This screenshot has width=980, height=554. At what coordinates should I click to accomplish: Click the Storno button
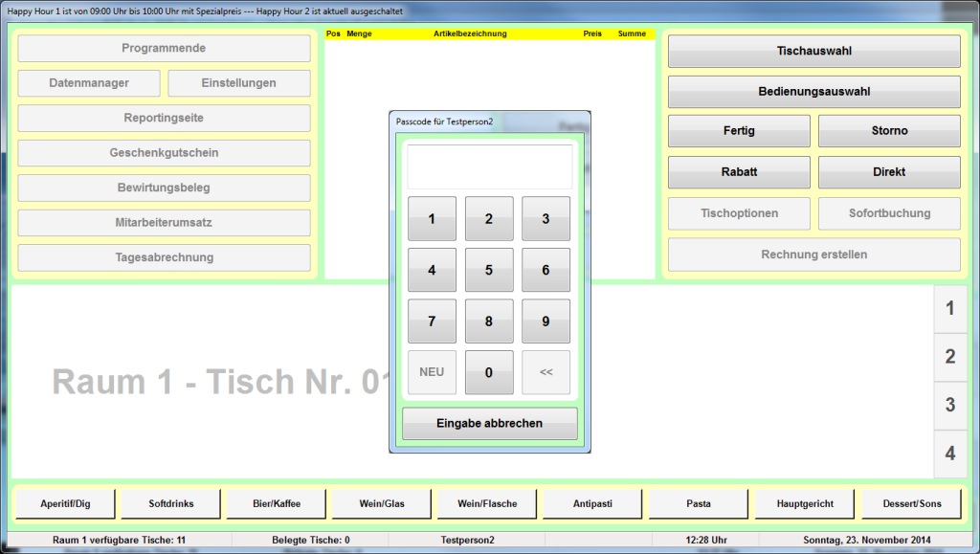(x=889, y=130)
